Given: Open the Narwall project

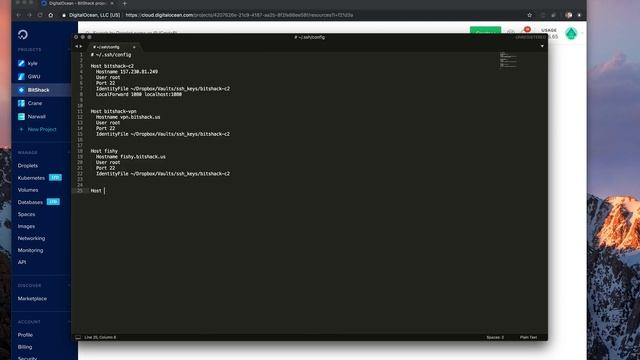Looking at the screenshot, I should pos(36,116).
